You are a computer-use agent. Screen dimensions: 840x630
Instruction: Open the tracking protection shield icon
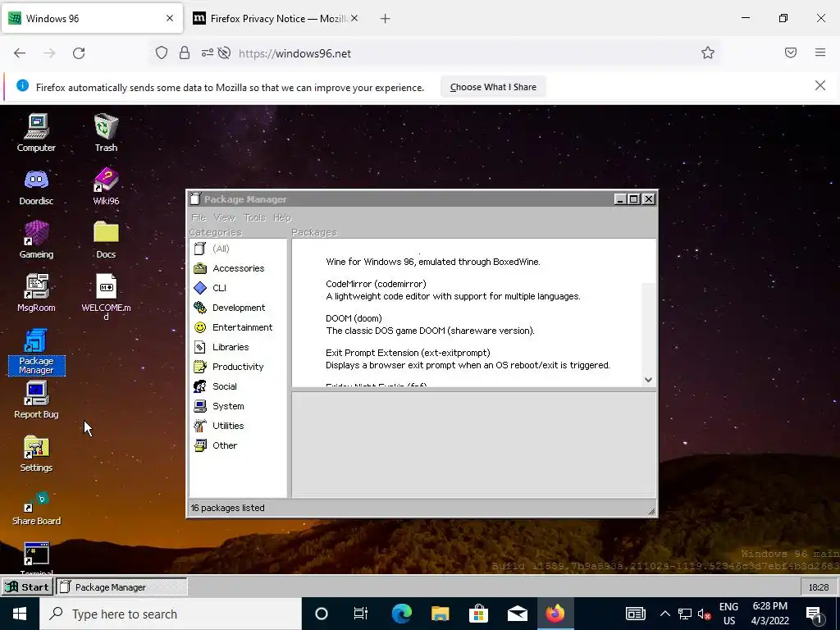[x=162, y=53]
